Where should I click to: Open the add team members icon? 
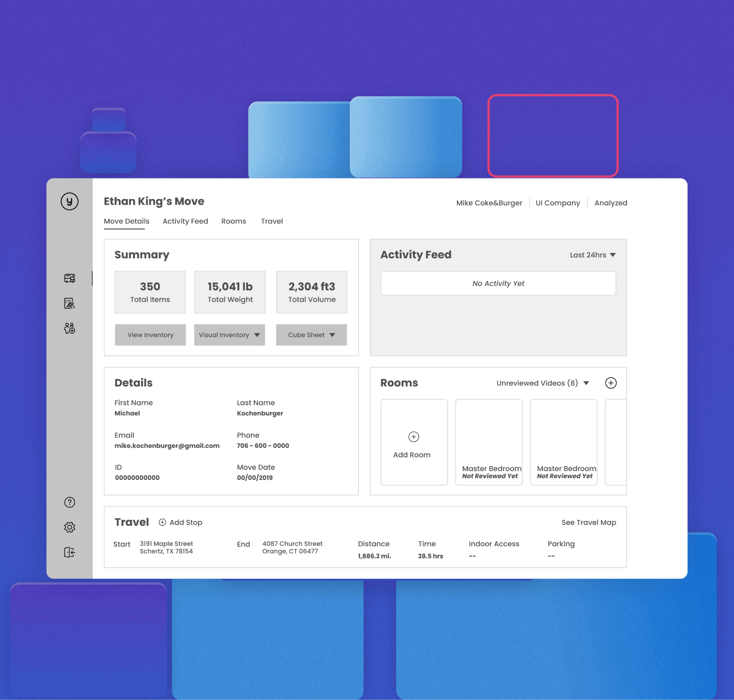(x=70, y=328)
